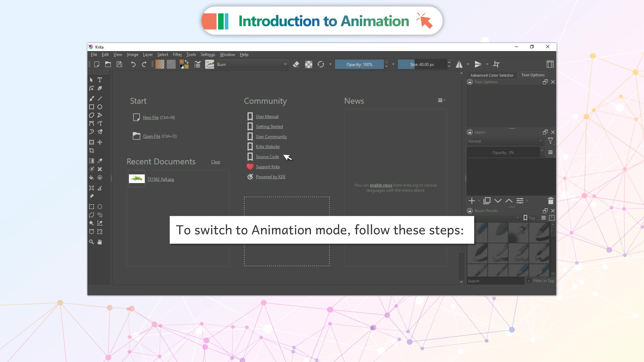644x362 pixels.
Task: Expand slider options arrow after Opacity
Action: (x=393, y=64)
